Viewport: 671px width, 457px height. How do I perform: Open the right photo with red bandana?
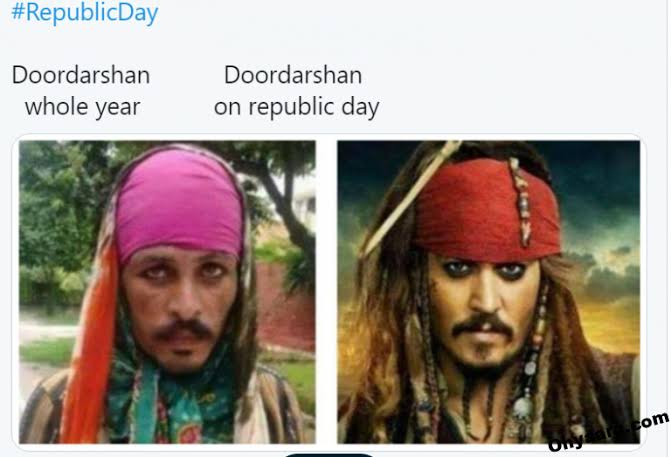click(x=488, y=291)
